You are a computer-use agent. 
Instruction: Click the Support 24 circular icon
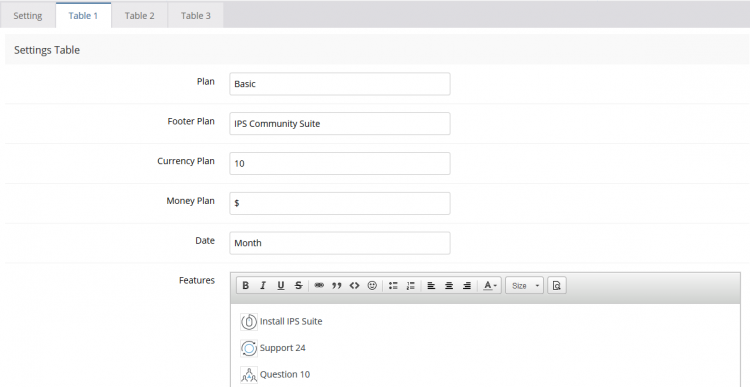(x=249, y=348)
